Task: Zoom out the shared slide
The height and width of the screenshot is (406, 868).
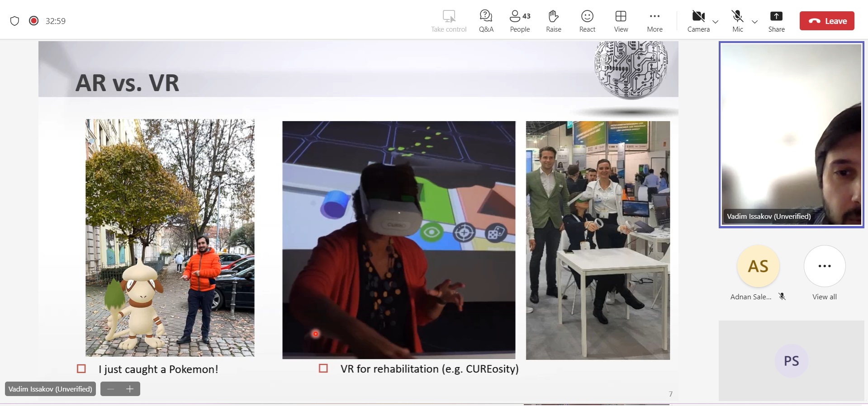Action: [x=110, y=389]
